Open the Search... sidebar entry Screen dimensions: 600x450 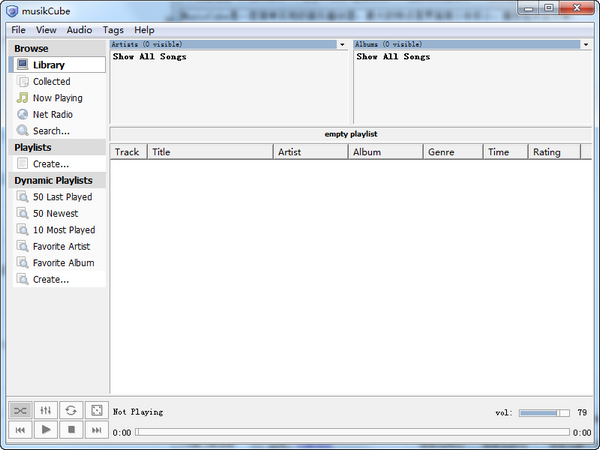59,130
